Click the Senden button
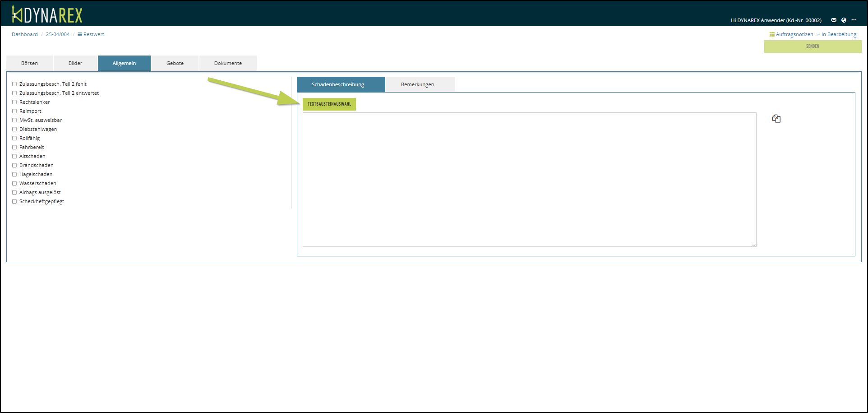The height and width of the screenshot is (413, 868). click(x=813, y=46)
